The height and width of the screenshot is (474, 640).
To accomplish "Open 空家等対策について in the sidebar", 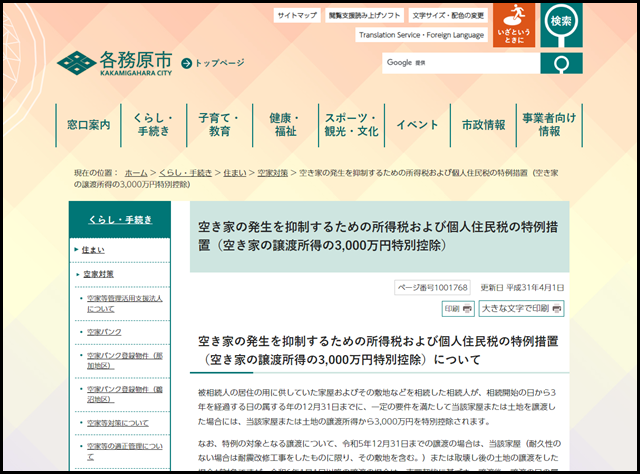I will [118, 423].
